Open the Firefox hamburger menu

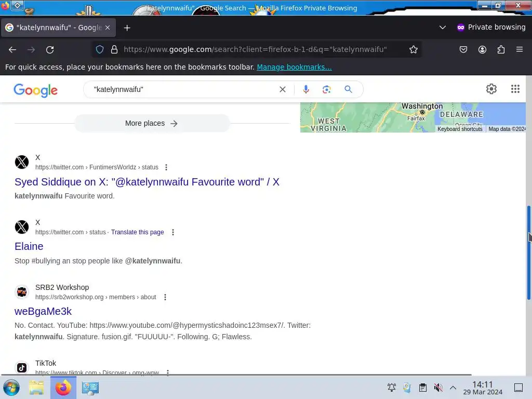point(520,49)
